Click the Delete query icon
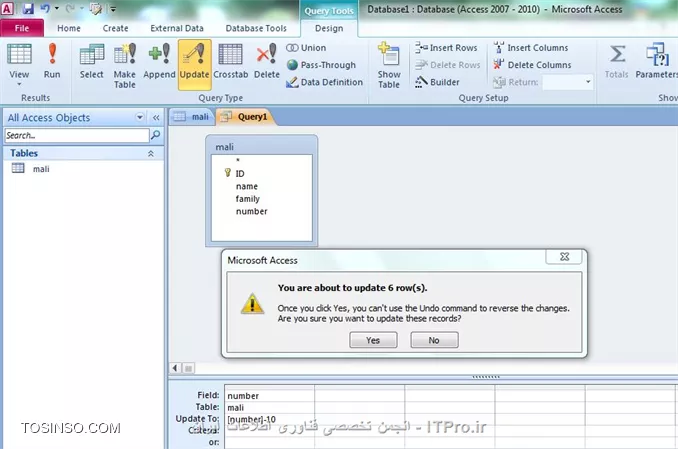 coord(266,61)
